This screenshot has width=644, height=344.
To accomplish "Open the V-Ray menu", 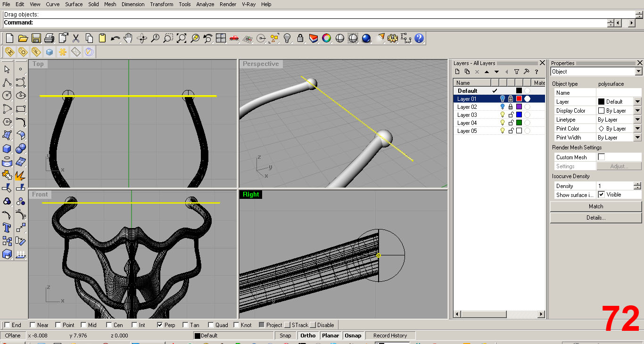I will (248, 4).
